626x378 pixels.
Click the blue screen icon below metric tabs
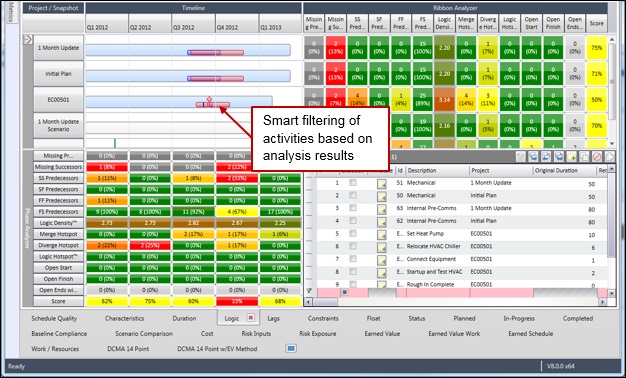click(x=291, y=348)
